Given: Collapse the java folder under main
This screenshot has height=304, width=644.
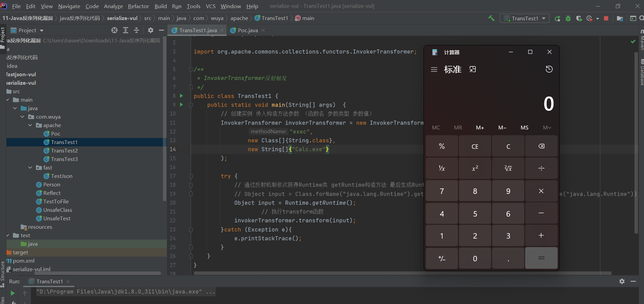Looking at the screenshot, I should click(x=15, y=108).
